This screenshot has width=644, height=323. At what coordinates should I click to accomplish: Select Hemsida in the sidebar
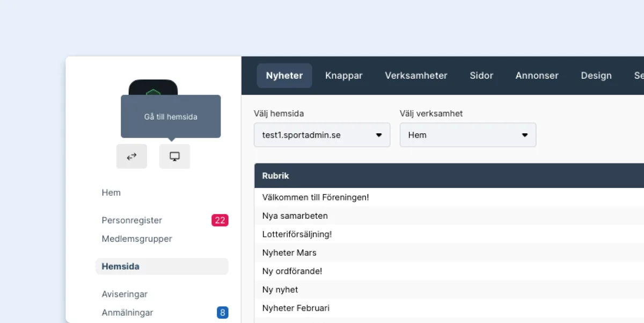pyautogui.click(x=162, y=267)
